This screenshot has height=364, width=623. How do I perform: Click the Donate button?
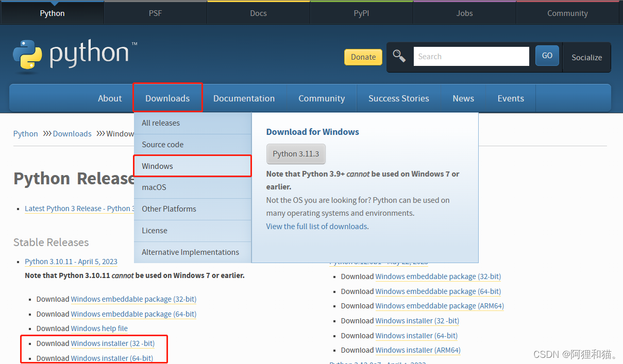click(363, 57)
